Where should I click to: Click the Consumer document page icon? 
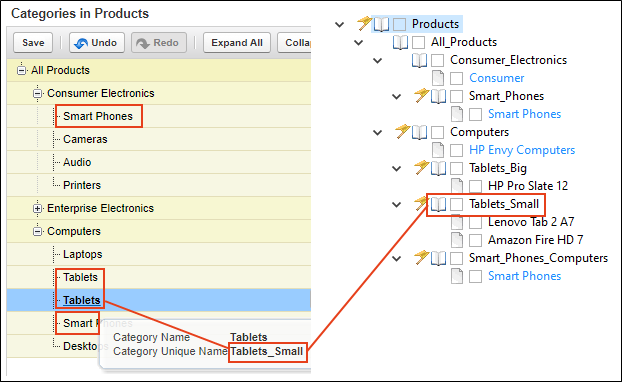pos(438,78)
